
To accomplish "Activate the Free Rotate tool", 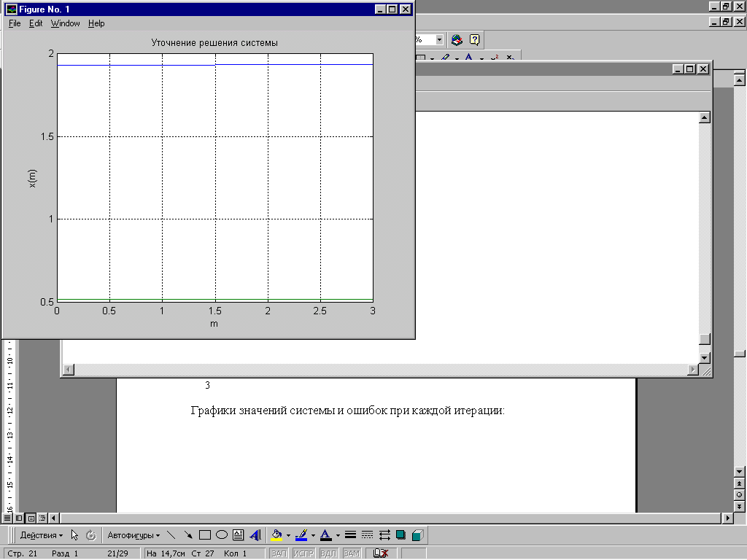I will click(91, 535).
